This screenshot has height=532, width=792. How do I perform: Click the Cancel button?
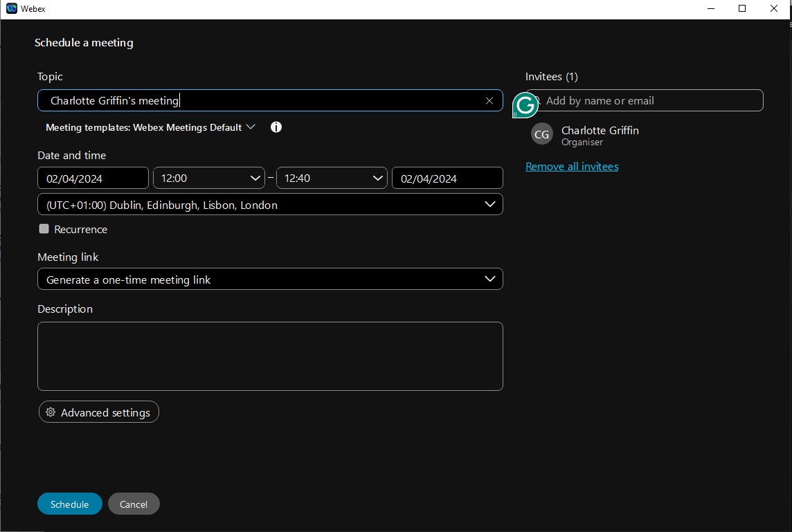pyautogui.click(x=134, y=504)
